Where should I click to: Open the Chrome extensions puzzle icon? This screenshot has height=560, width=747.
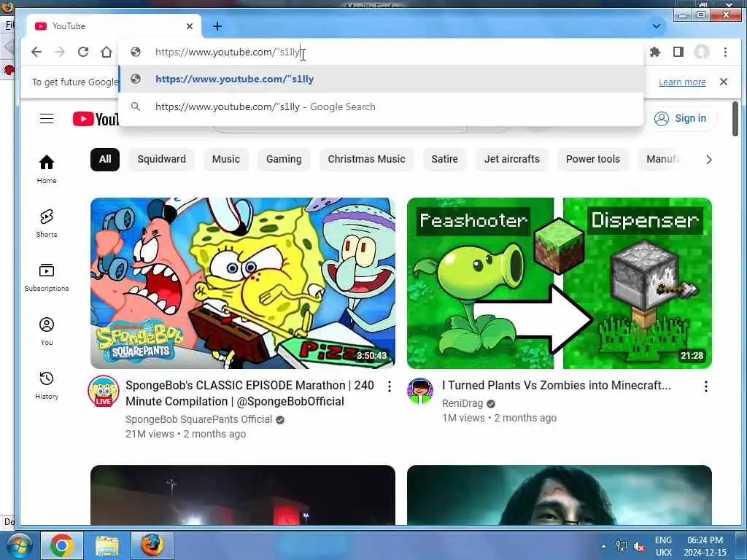pyautogui.click(x=655, y=52)
